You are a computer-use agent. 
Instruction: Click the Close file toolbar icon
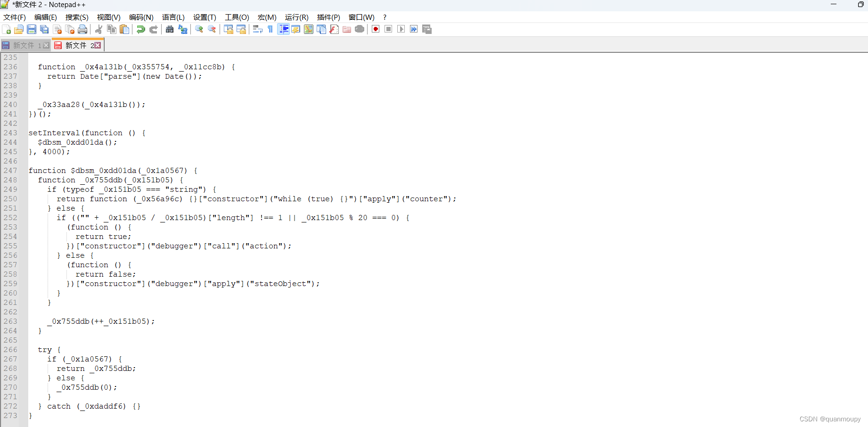click(57, 29)
